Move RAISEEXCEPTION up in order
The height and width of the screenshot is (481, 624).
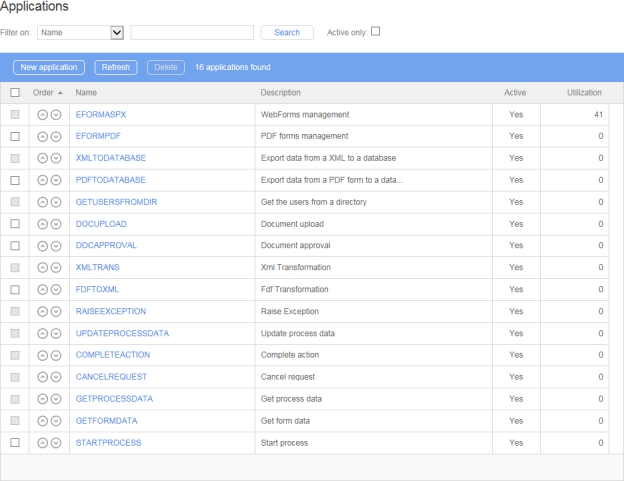pos(42,311)
